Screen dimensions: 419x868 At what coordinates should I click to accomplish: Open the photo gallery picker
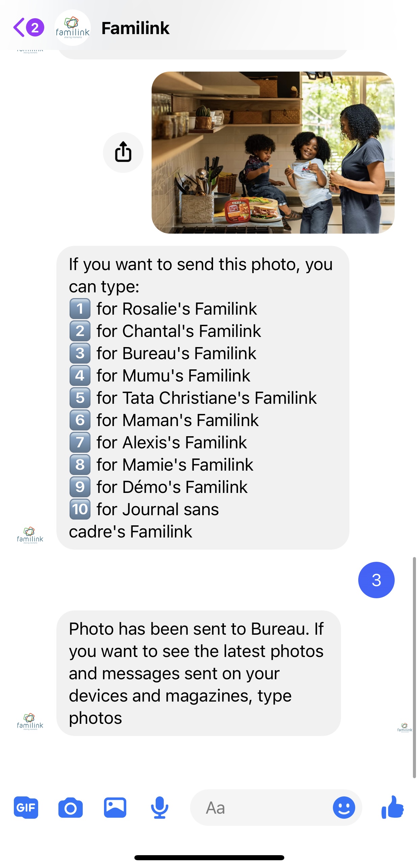(x=115, y=808)
